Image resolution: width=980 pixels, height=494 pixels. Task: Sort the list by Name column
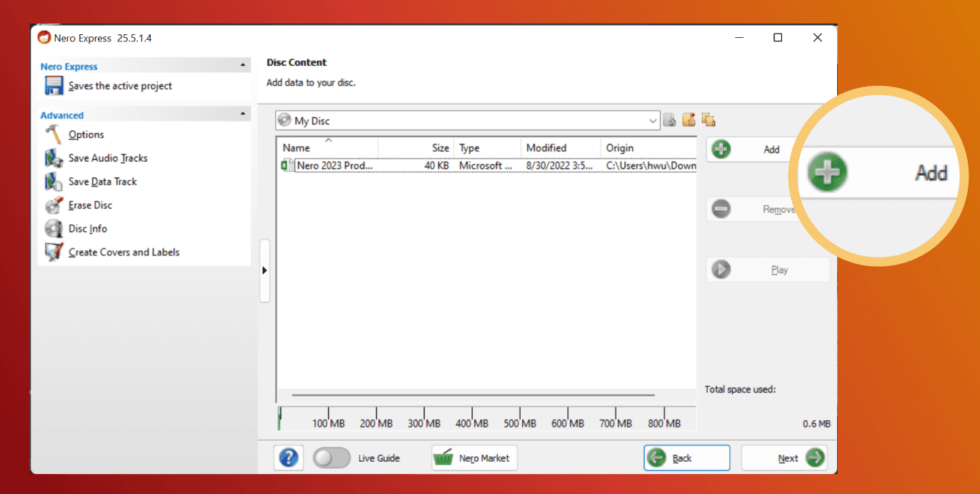point(329,148)
